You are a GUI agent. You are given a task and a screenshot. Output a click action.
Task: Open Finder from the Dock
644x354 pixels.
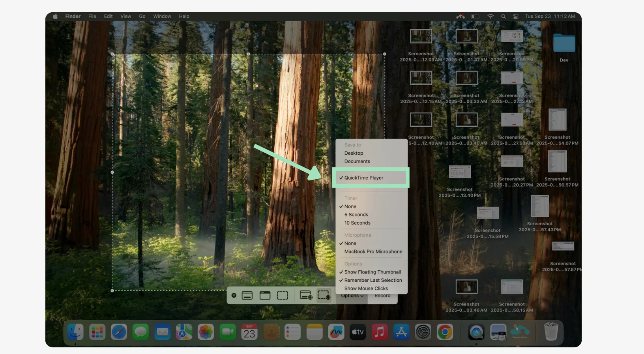(x=75, y=332)
